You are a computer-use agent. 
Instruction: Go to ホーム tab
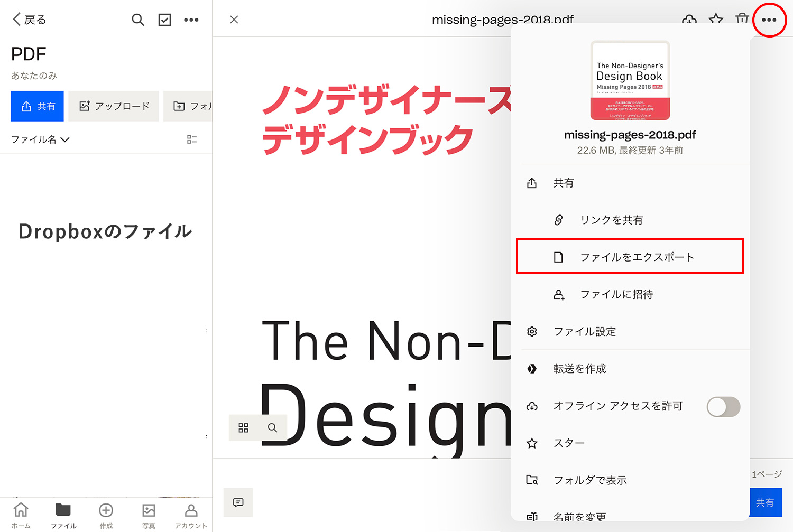(21, 515)
